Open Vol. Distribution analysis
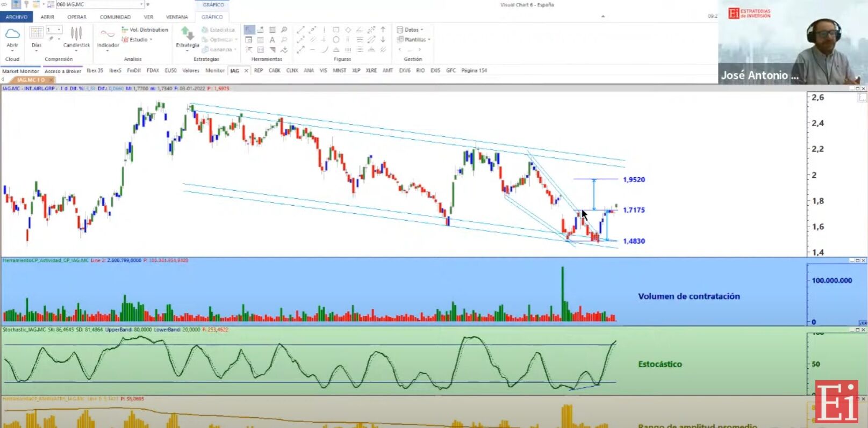The image size is (868, 428). pyautogui.click(x=145, y=30)
